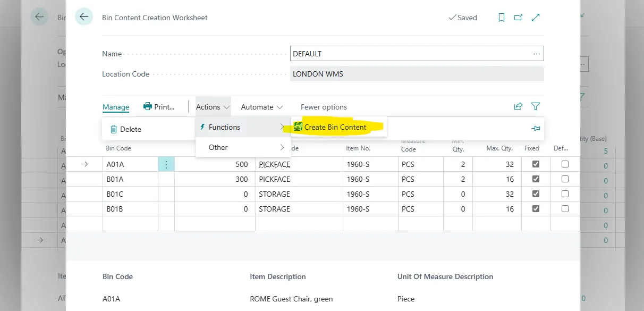This screenshot has width=644, height=311.
Task: Select Bin Code cell A01A
Action: click(x=130, y=164)
